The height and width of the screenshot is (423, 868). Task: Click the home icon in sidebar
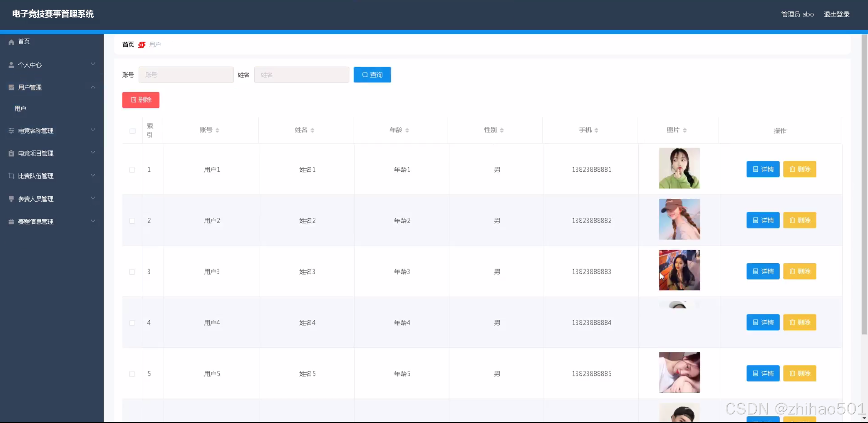11,42
